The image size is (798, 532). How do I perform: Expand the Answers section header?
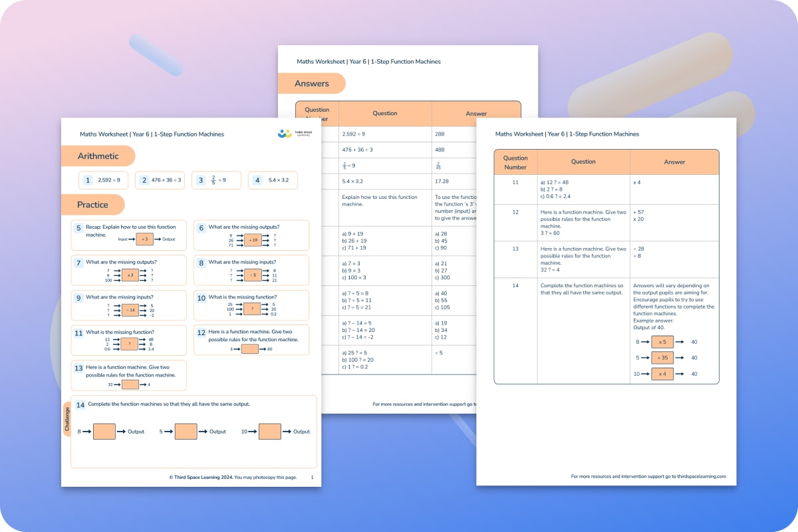pyautogui.click(x=313, y=83)
